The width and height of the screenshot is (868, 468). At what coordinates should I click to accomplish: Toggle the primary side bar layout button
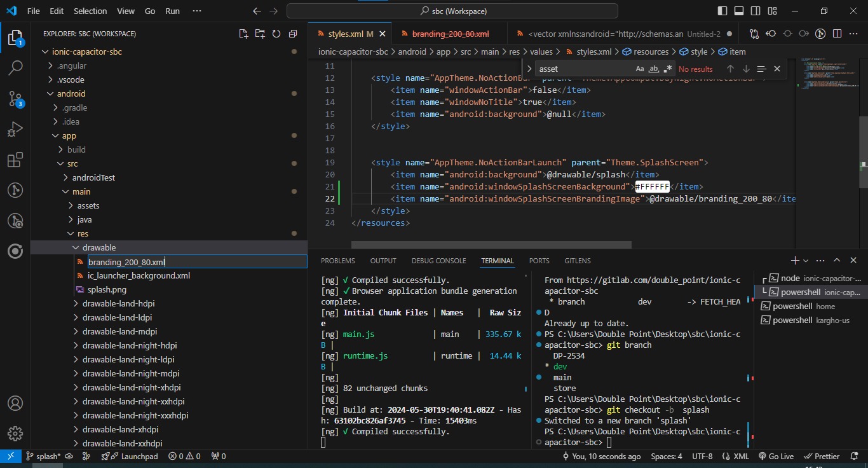coord(722,11)
